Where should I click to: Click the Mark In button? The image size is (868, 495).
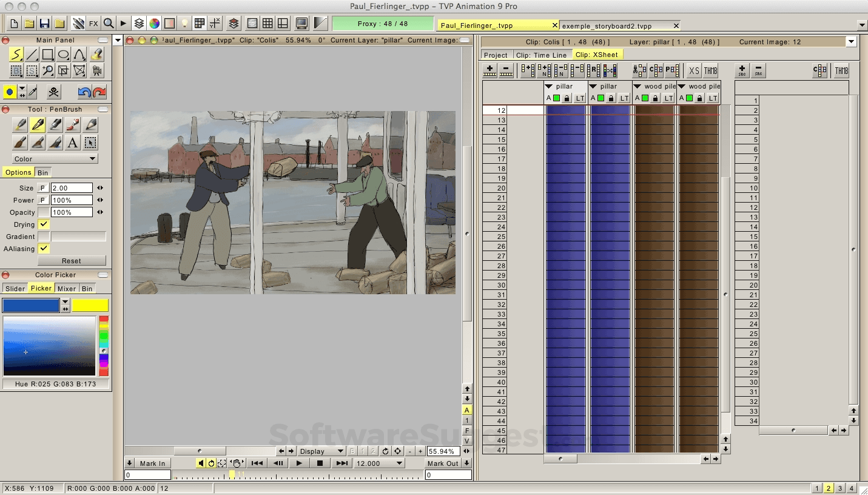pyautogui.click(x=152, y=463)
